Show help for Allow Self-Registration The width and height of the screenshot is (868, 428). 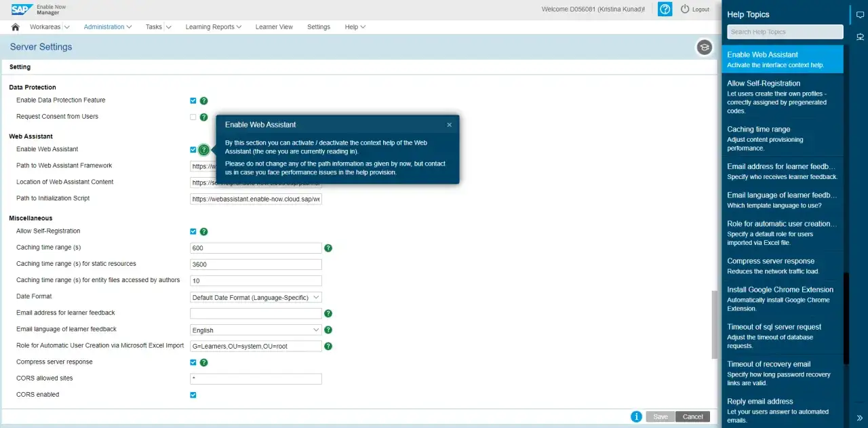click(x=203, y=231)
